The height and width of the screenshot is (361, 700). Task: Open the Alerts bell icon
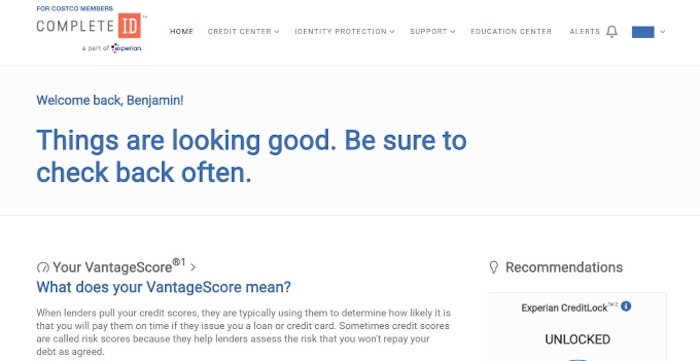tap(612, 32)
